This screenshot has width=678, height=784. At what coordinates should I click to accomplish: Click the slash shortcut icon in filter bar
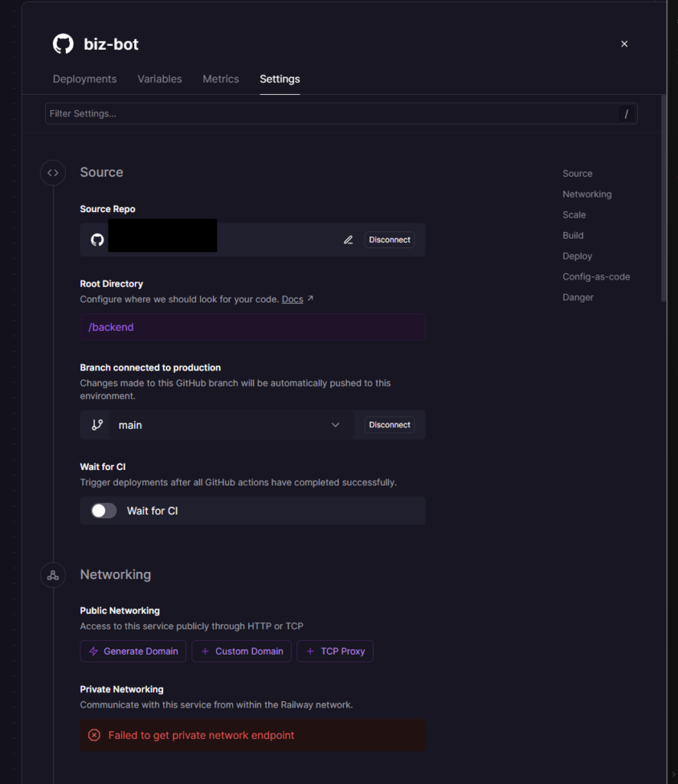coord(627,114)
